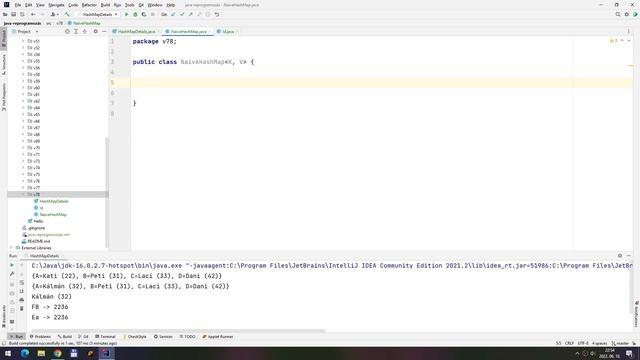Open Microsoft Edge from the taskbar
This screenshot has height=360, width=640.
pos(25,353)
